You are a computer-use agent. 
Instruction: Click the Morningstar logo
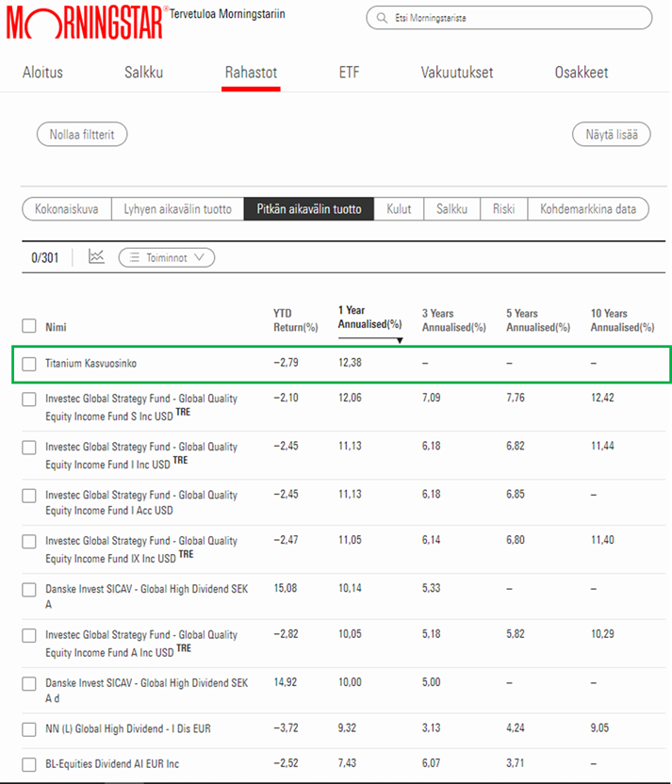(85, 23)
